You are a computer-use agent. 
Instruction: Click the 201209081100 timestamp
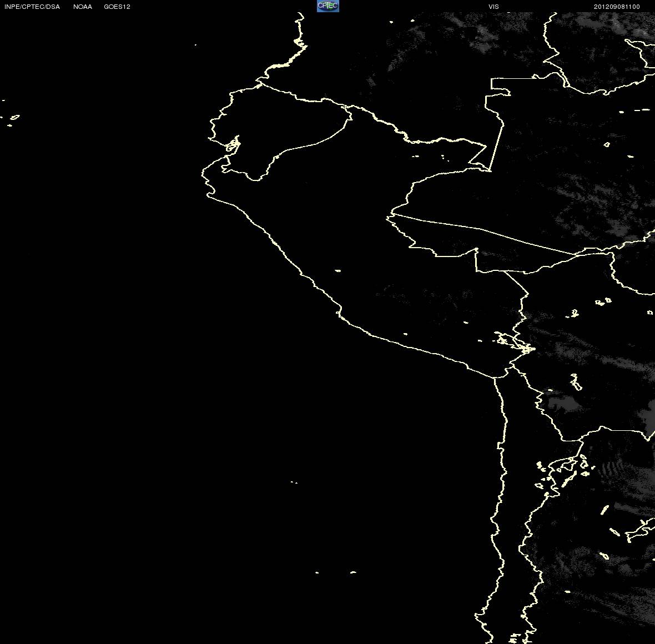click(617, 7)
